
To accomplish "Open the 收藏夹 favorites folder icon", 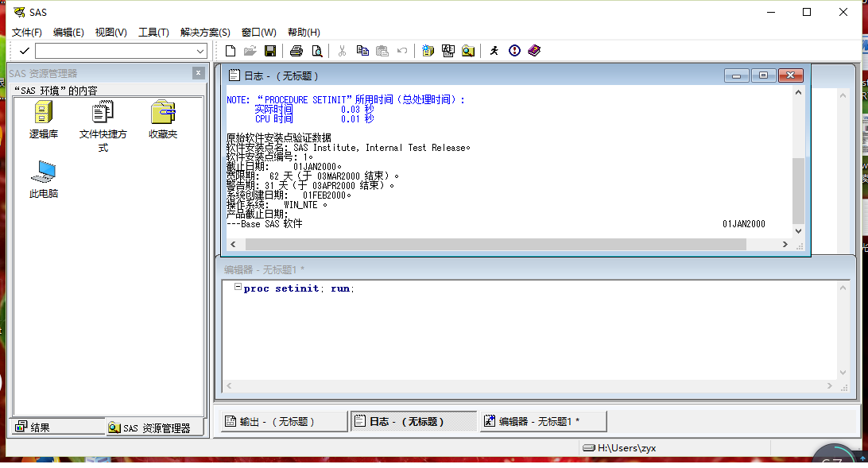I will pyautogui.click(x=163, y=119).
